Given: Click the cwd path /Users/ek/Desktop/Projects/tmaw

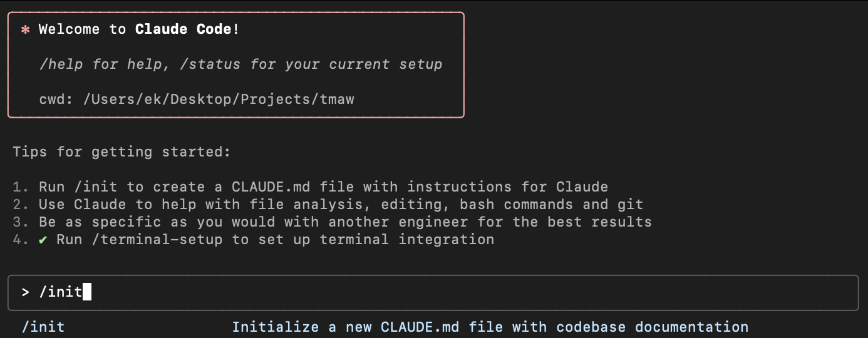Looking at the screenshot, I should pos(219,100).
